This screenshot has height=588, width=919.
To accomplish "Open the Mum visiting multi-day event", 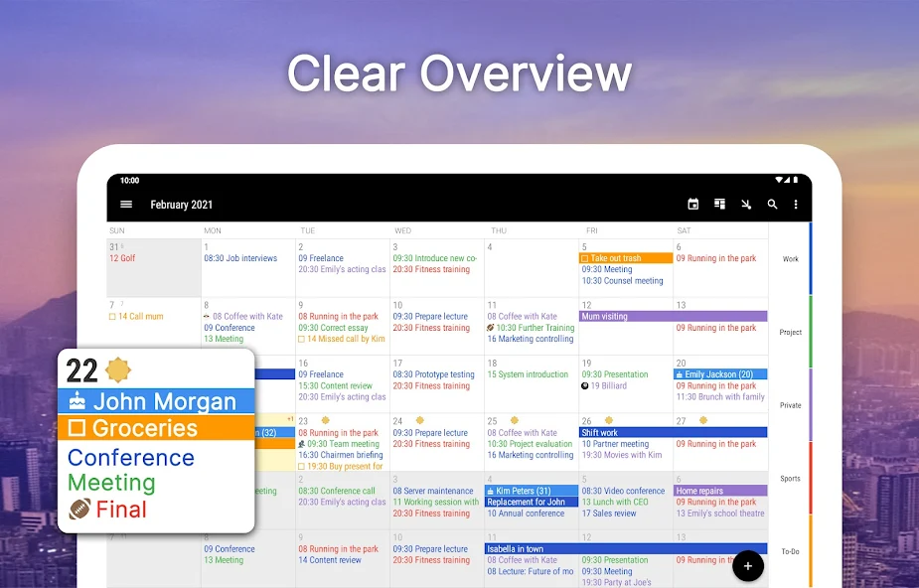I will [673, 316].
